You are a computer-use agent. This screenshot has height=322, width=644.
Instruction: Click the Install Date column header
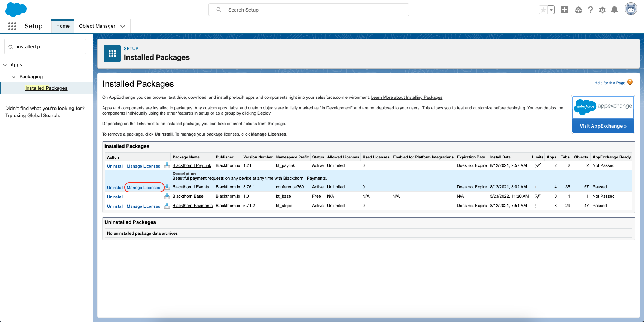click(500, 157)
